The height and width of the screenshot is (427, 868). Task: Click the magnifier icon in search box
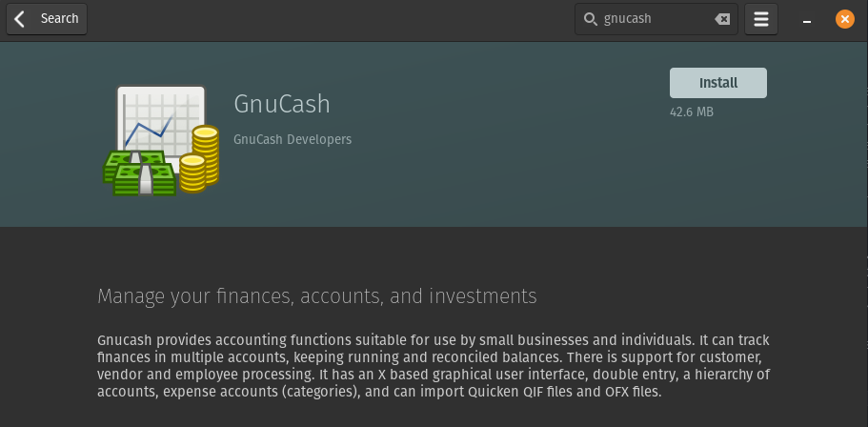tap(591, 19)
